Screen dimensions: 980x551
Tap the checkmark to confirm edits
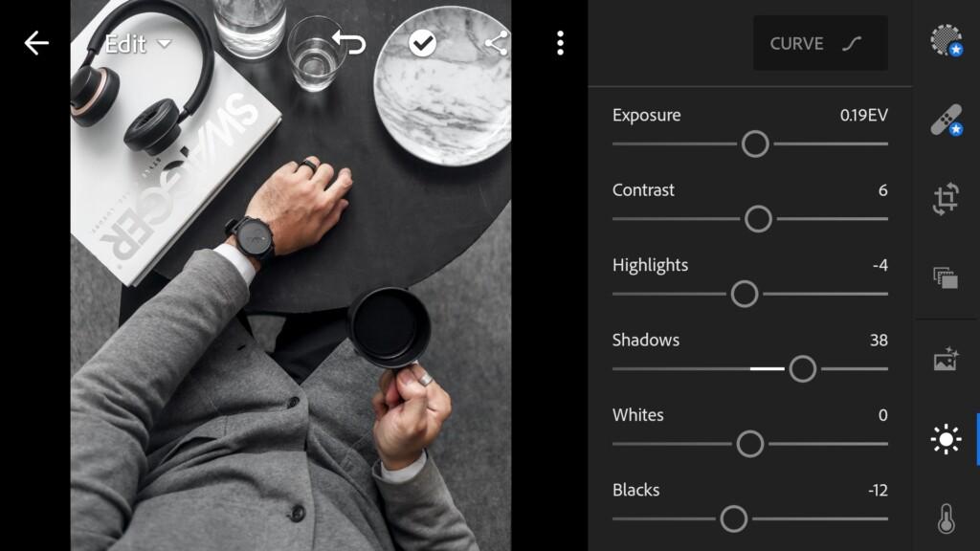click(x=422, y=43)
